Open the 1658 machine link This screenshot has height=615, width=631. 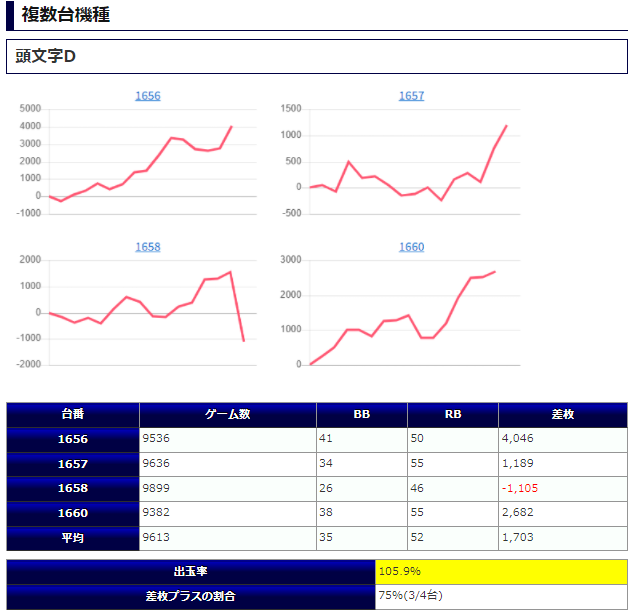(x=148, y=247)
